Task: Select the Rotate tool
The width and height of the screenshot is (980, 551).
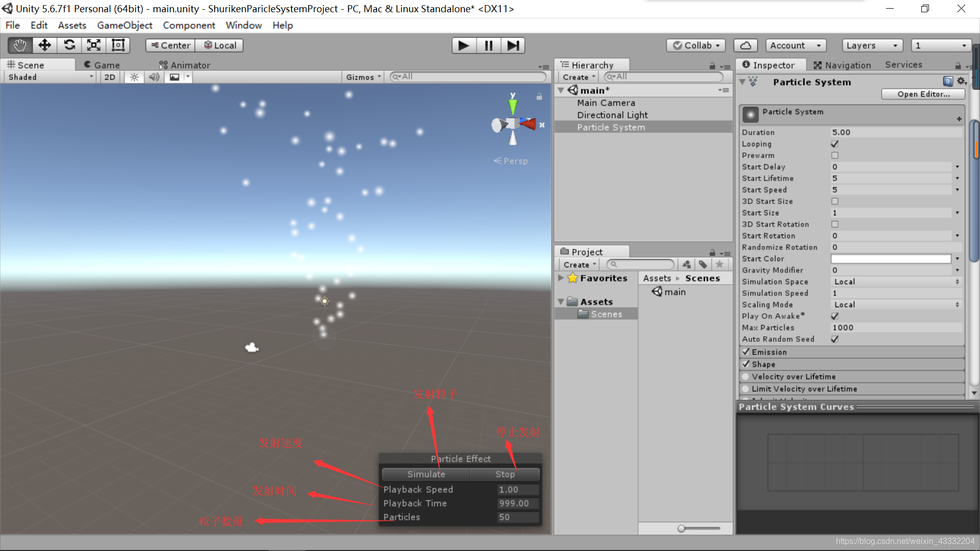Action: 69,45
